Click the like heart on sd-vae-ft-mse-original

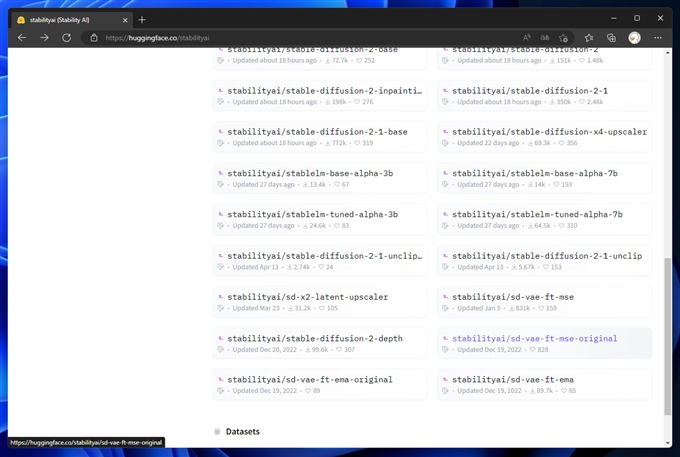coord(532,349)
